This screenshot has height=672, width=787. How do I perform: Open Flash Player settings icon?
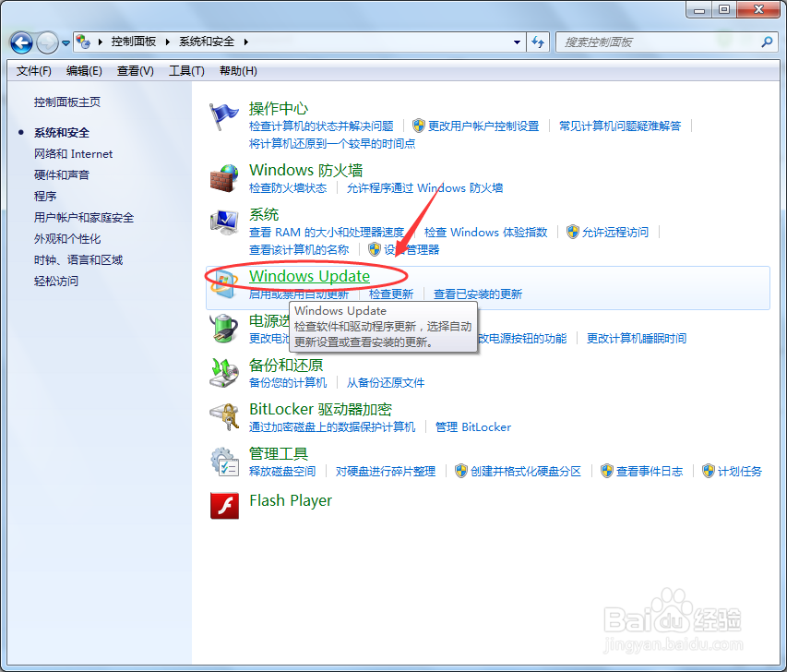[x=222, y=507]
